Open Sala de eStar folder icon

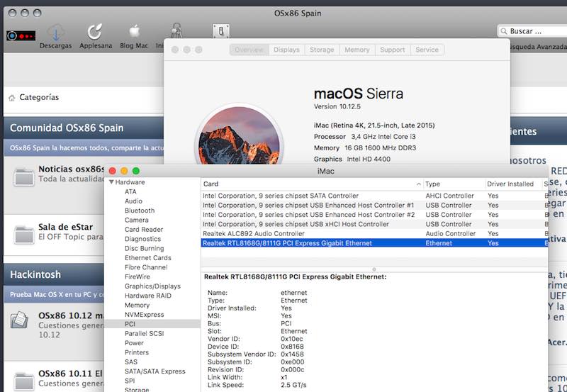click(24, 235)
